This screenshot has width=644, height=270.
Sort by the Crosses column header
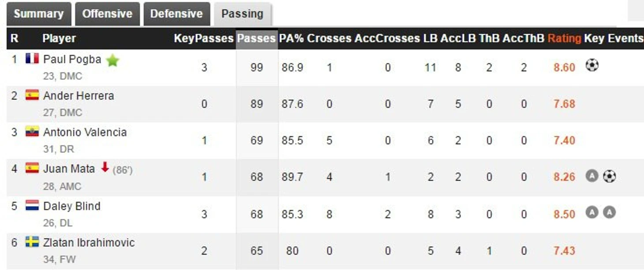pos(329,38)
